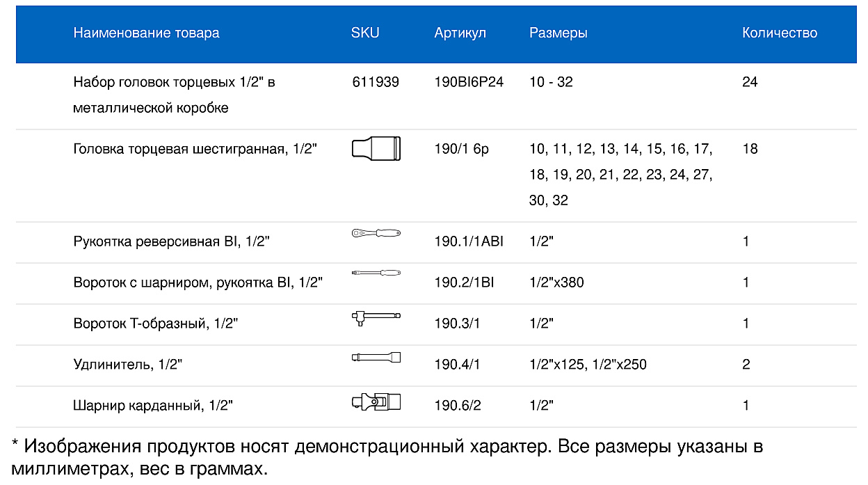
Task: Click article code 190.4/1
Action: click(x=458, y=365)
